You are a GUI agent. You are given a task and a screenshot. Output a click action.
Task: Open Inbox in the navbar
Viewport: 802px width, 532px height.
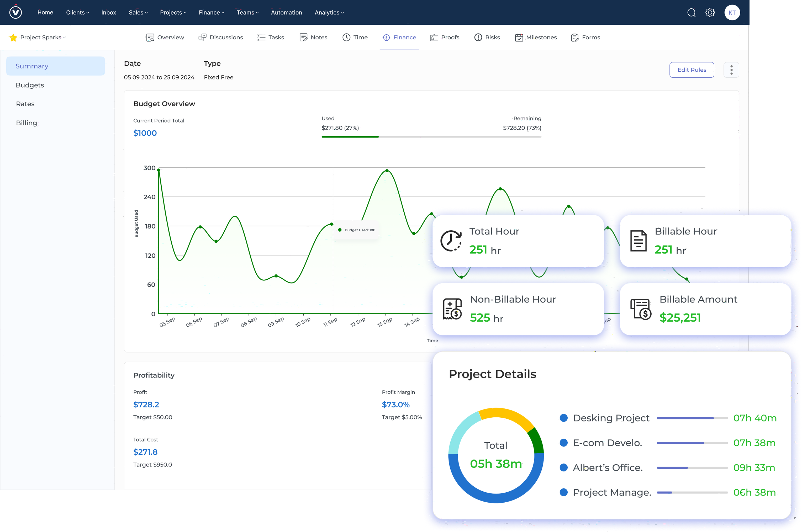point(109,13)
